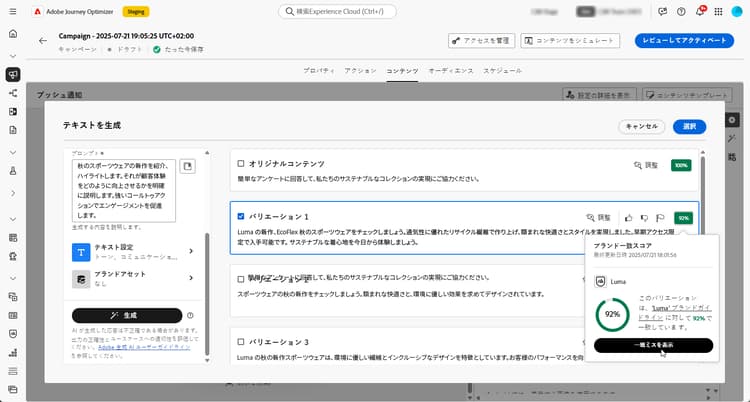Flag バリエーション 1 content
This screenshot has width=750, height=402.
[660, 218]
